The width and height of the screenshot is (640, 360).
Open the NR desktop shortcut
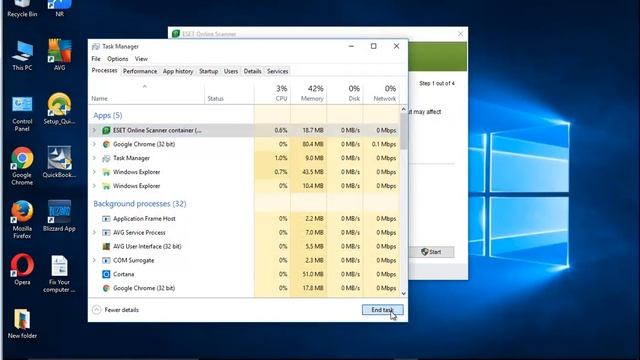tap(59, 8)
